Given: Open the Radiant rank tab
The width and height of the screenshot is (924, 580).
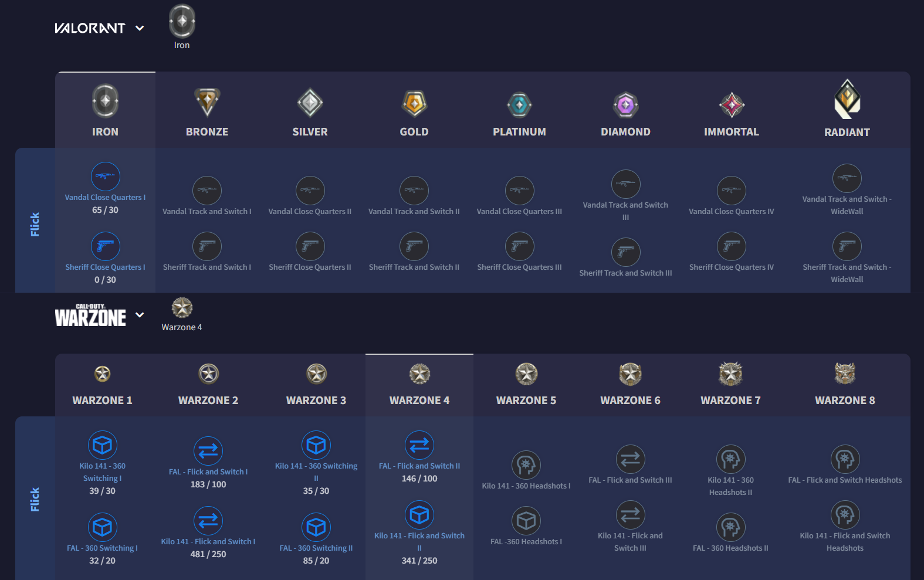Looking at the screenshot, I should [x=847, y=111].
